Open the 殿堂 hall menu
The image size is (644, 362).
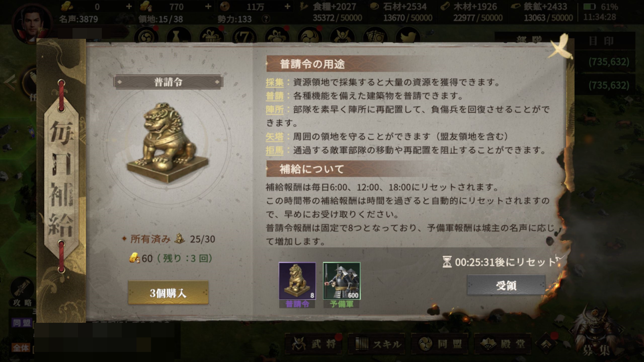pyautogui.click(x=503, y=344)
